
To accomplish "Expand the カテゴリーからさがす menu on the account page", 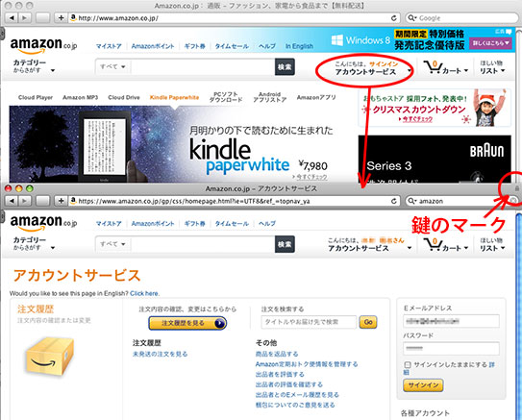I will 34,243.
